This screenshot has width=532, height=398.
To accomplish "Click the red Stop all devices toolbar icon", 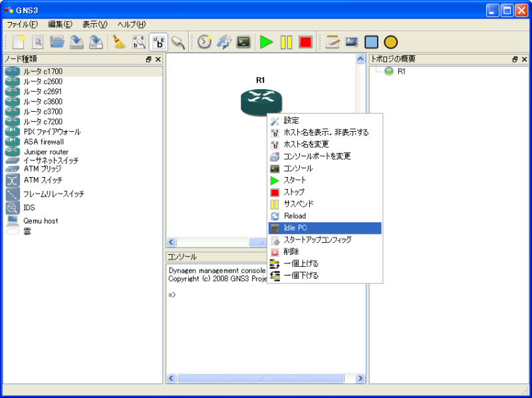I will coord(305,42).
